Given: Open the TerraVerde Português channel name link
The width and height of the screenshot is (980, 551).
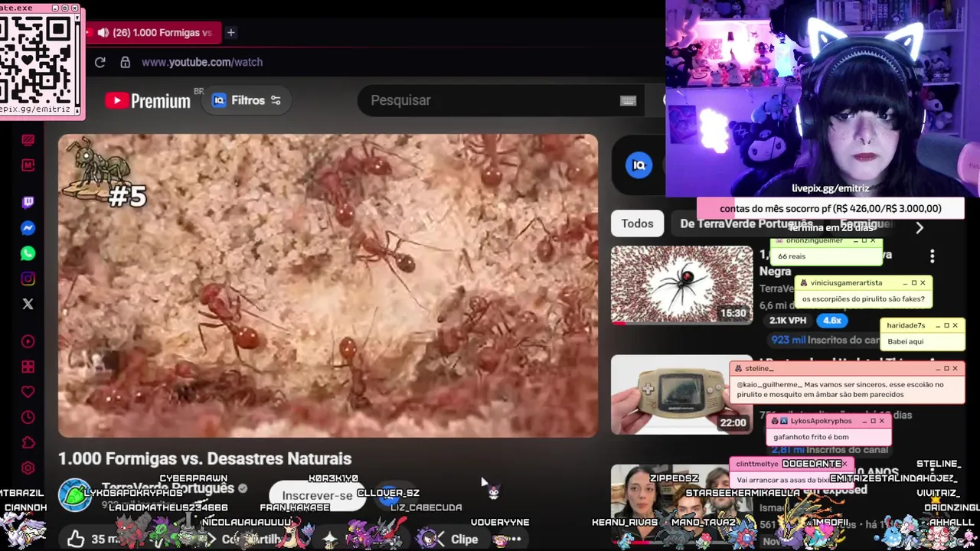Looking at the screenshot, I should coord(168,488).
